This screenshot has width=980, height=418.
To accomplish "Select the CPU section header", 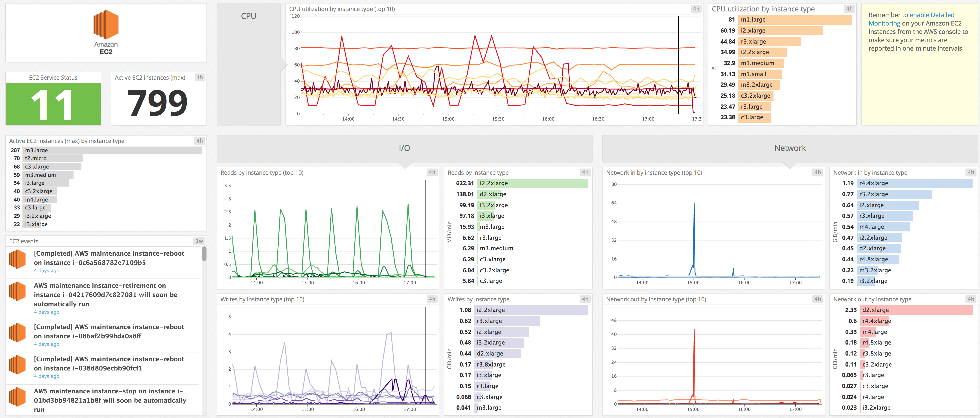I will pyautogui.click(x=249, y=16).
